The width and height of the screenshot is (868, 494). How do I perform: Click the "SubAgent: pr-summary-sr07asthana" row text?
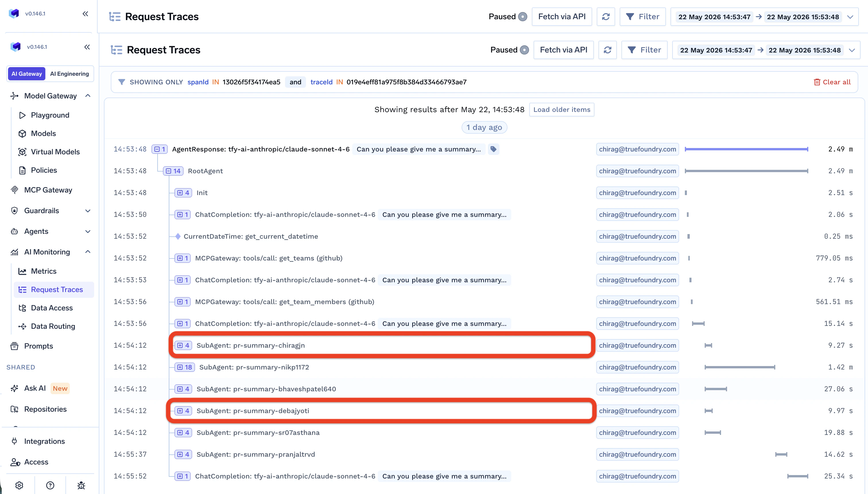[258, 433]
